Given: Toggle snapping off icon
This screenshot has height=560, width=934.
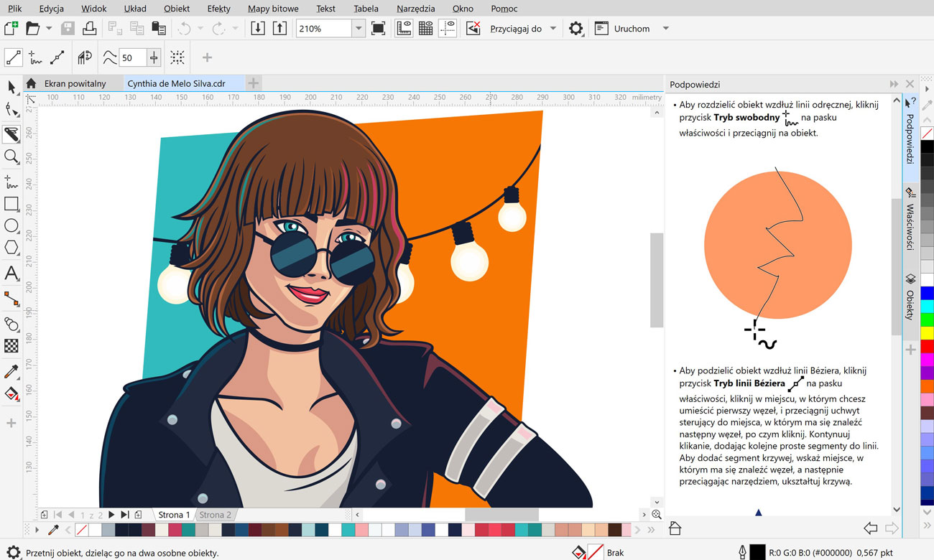Looking at the screenshot, I should 473,29.
